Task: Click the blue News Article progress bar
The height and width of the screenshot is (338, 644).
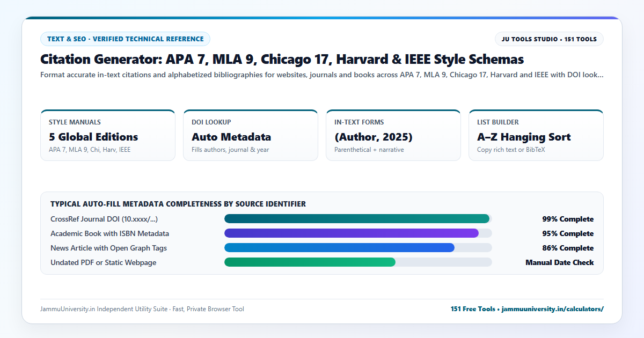Action: 358,248
